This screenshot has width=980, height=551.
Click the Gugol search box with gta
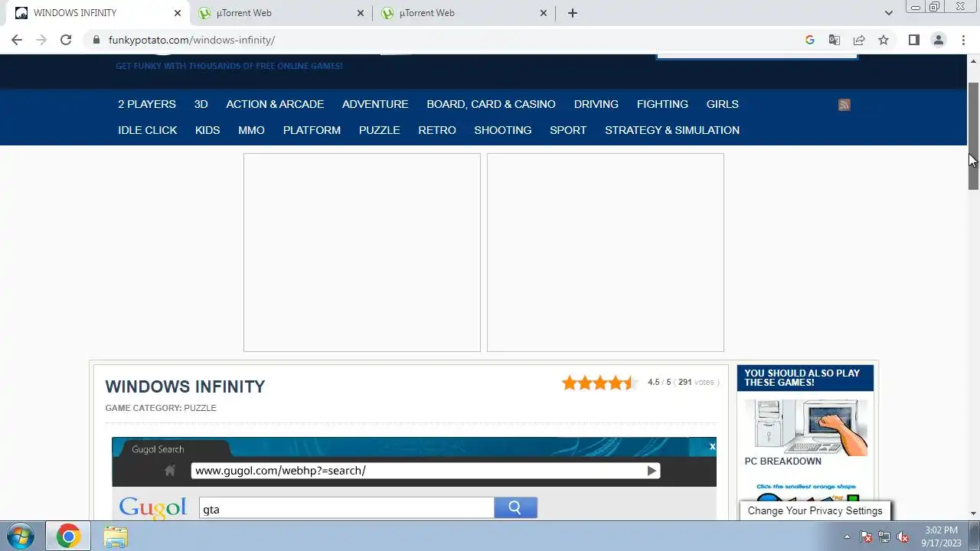pyautogui.click(x=347, y=508)
